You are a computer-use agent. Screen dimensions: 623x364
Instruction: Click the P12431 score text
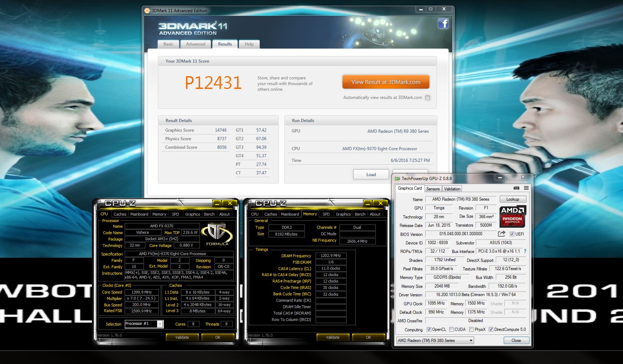point(213,83)
